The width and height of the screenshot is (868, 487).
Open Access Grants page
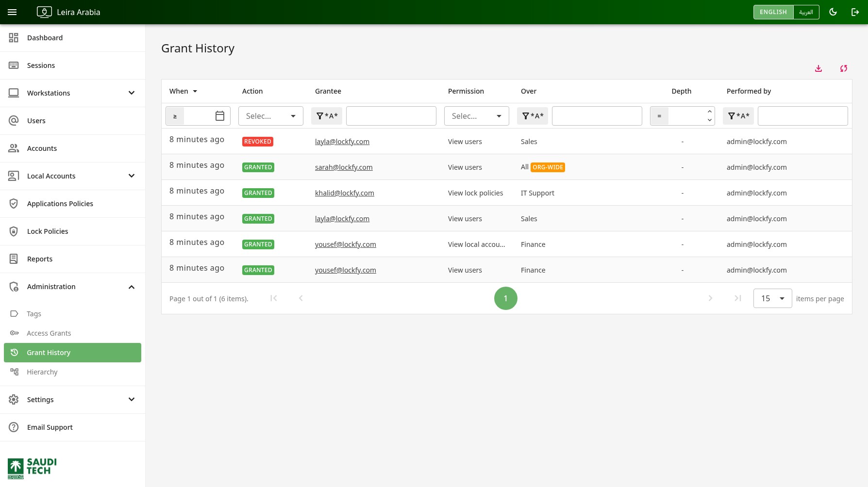point(72,333)
